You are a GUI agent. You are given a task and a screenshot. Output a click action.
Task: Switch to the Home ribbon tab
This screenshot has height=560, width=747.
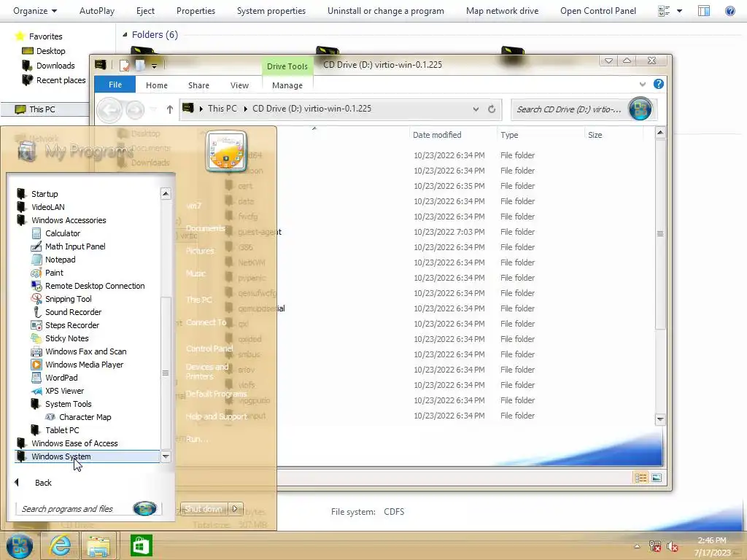click(157, 85)
